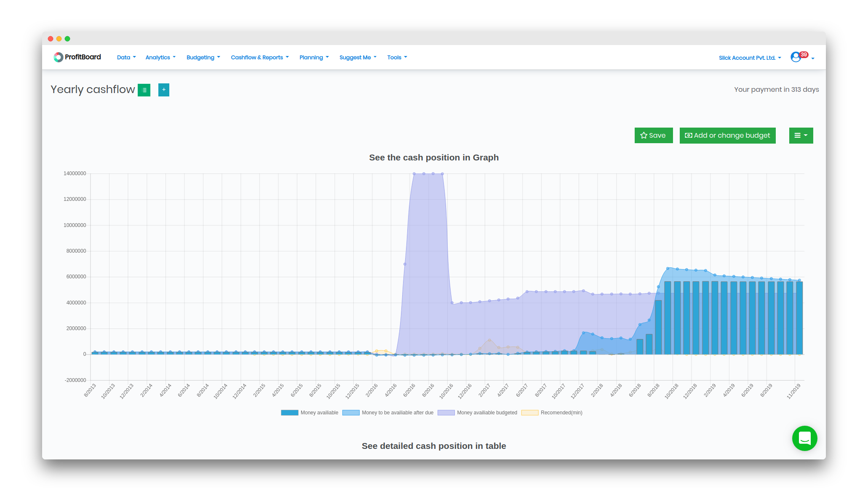The height and width of the screenshot is (491, 868).
Task: Toggle Money availiable legend series
Action: coord(310,413)
